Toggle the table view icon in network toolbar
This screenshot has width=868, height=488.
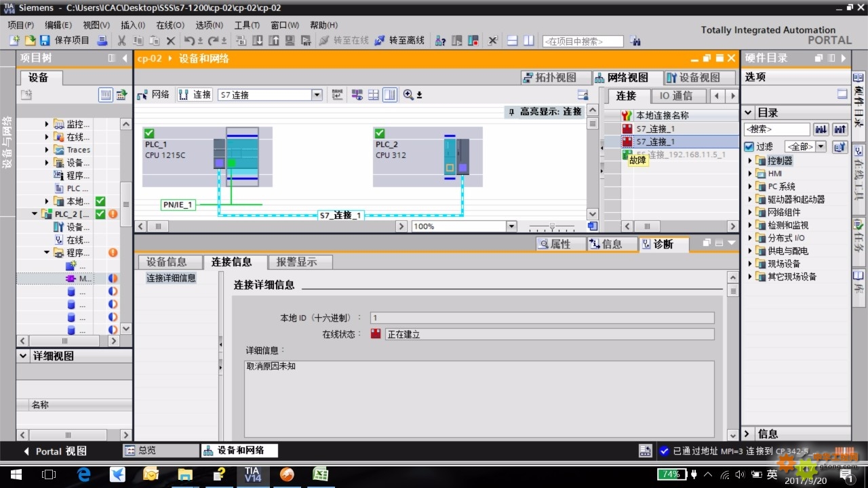click(x=389, y=95)
